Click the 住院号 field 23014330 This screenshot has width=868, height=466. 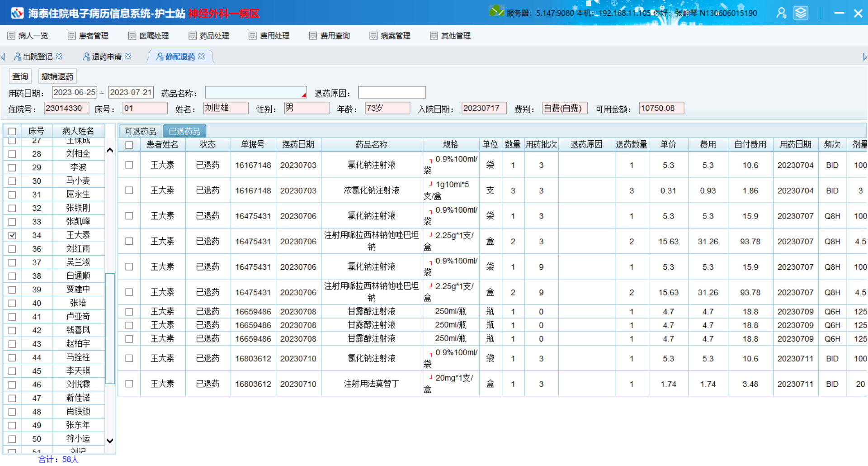66,108
